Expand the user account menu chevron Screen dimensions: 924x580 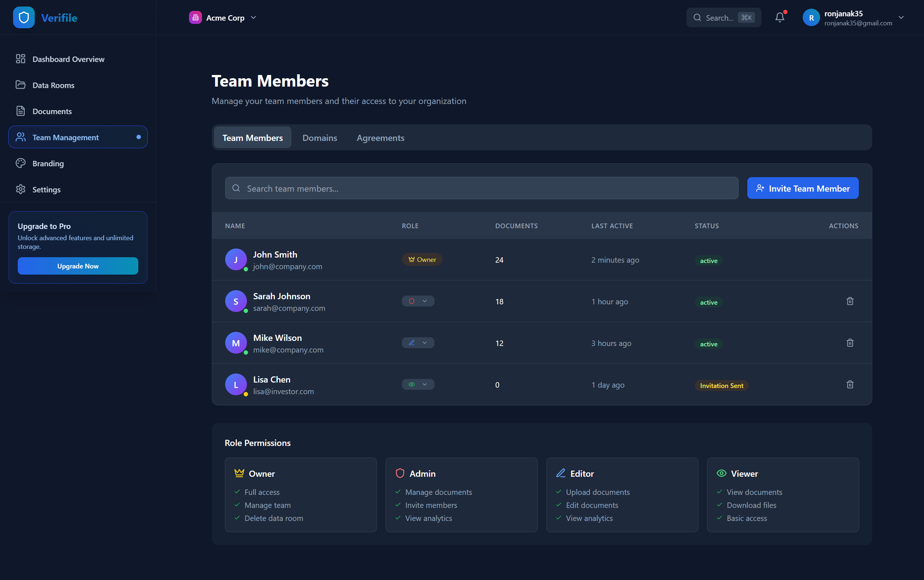[901, 18]
